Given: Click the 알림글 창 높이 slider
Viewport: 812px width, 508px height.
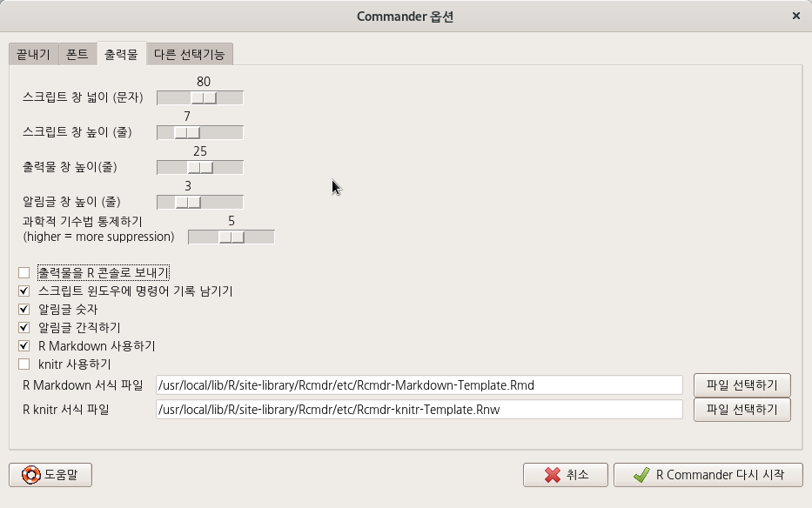Looking at the screenshot, I should 200,202.
